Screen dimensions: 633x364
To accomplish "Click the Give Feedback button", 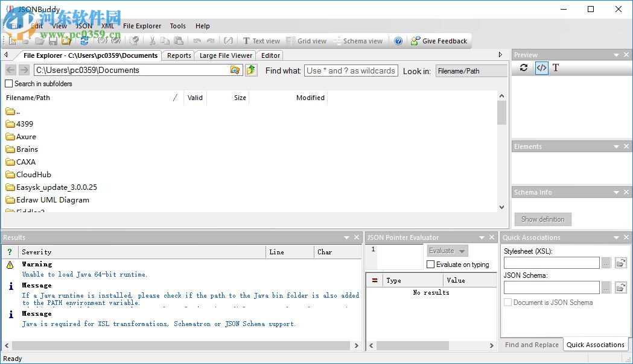I will [439, 41].
